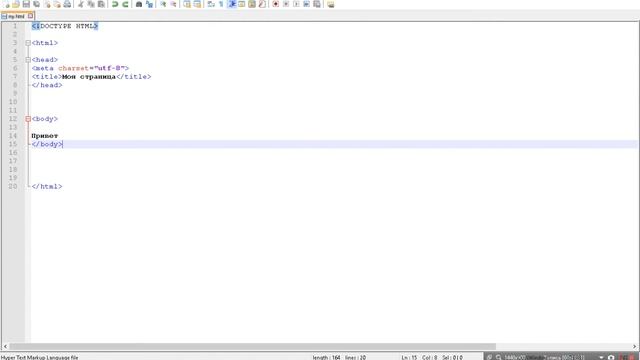Screen dimensions: 640x360
Task: Open Find with the binoculars icon
Action: tap(139, 4)
